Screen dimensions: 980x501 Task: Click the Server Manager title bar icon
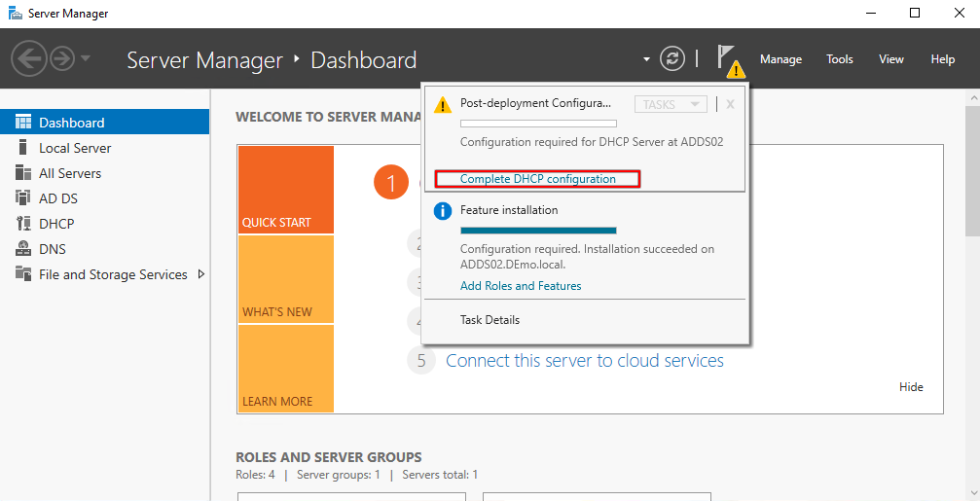[15, 13]
